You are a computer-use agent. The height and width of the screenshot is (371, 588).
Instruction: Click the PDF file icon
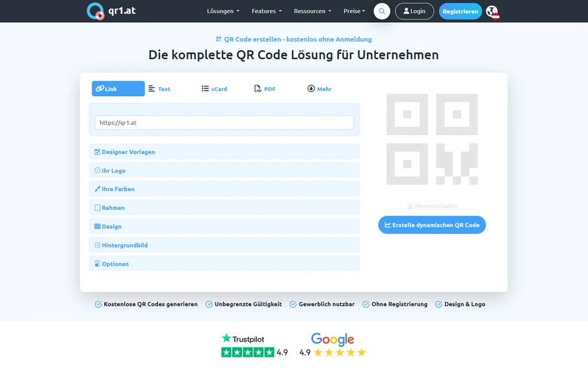258,89
